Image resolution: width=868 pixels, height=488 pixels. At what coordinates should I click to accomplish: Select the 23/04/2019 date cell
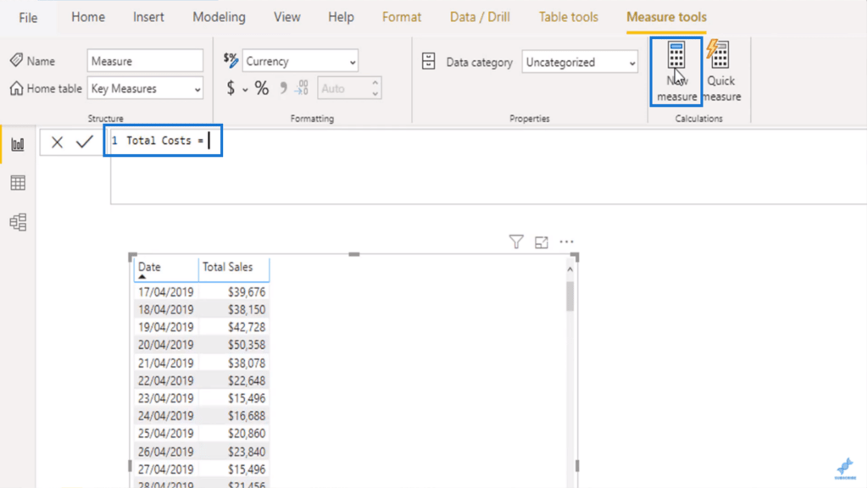[x=165, y=399]
